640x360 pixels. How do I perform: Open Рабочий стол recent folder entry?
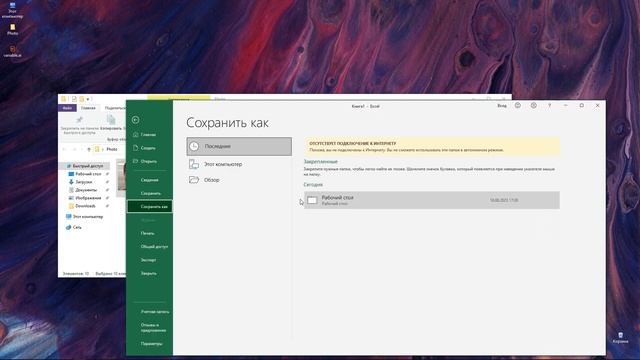[x=431, y=200]
